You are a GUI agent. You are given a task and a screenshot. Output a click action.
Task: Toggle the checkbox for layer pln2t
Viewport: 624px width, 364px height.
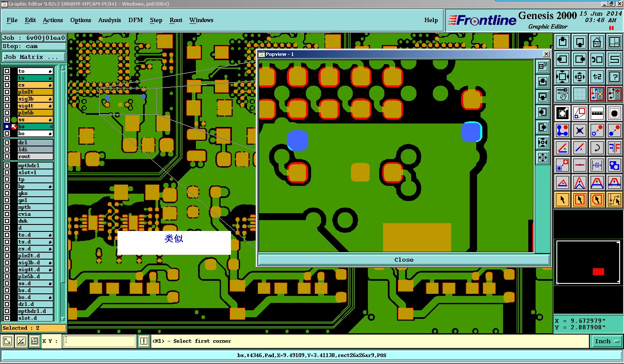pos(7,92)
